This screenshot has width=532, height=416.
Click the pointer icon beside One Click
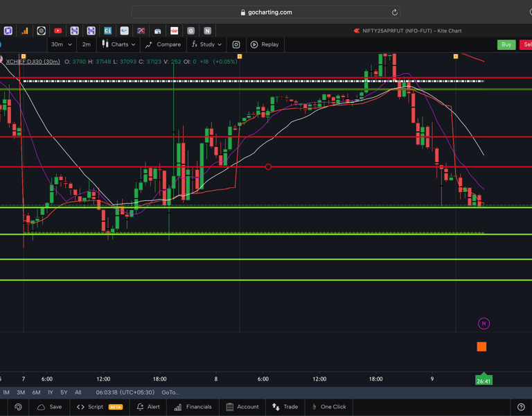314,407
